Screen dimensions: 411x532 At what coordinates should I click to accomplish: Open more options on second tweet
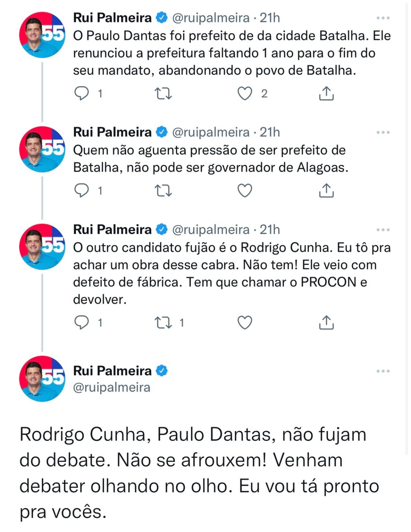tap(383, 132)
